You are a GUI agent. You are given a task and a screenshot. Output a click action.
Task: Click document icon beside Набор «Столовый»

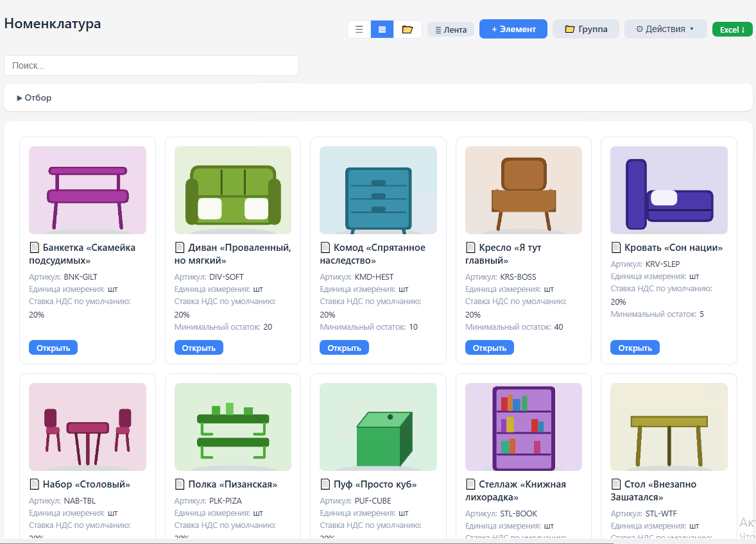pos(34,484)
